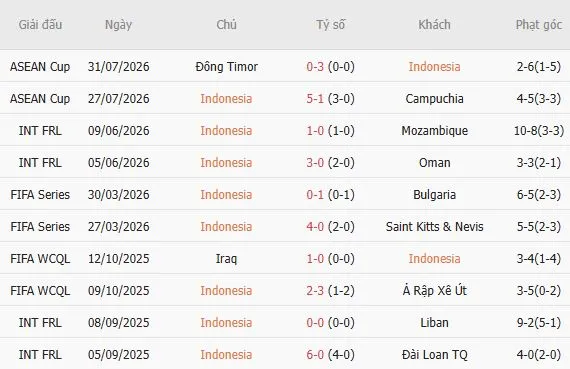
Task: Open Indonesia home team on 09/10/2025 row
Action: point(226,291)
